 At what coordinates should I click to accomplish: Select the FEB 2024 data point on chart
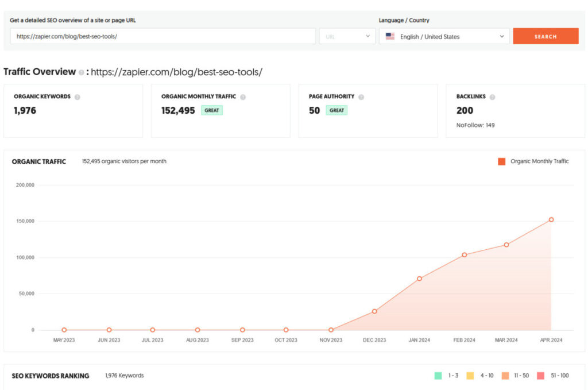click(464, 255)
